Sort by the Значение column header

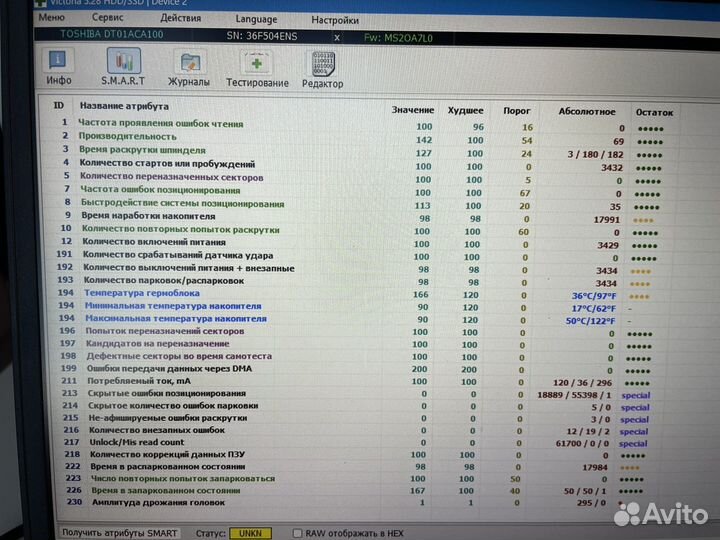pos(412,110)
